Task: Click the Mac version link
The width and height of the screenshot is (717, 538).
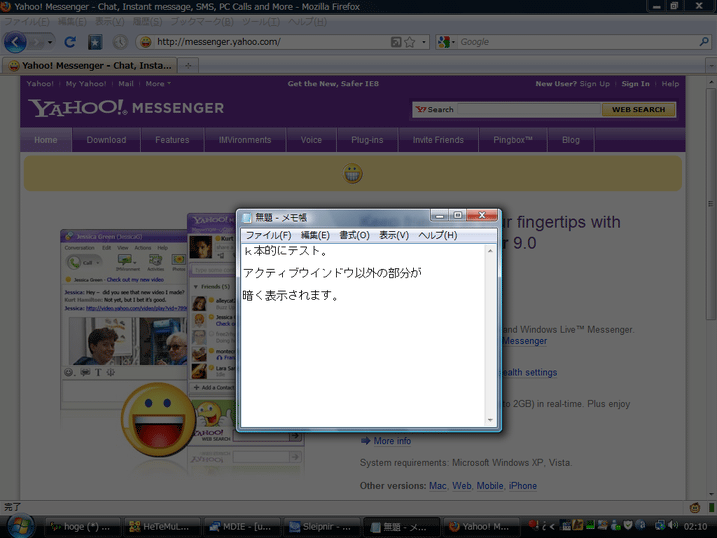Action: [x=438, y=486]
